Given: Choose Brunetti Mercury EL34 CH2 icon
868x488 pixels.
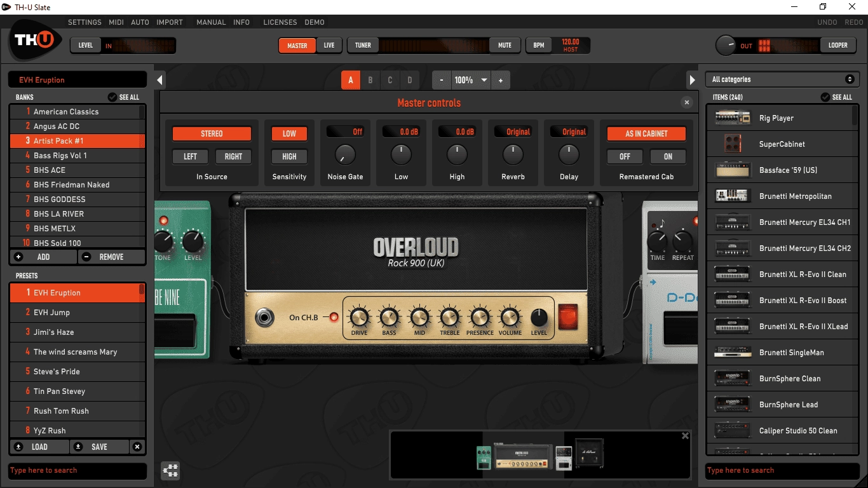Looking at the screenshot, I should pyautogui.click(x=732, y=248).
